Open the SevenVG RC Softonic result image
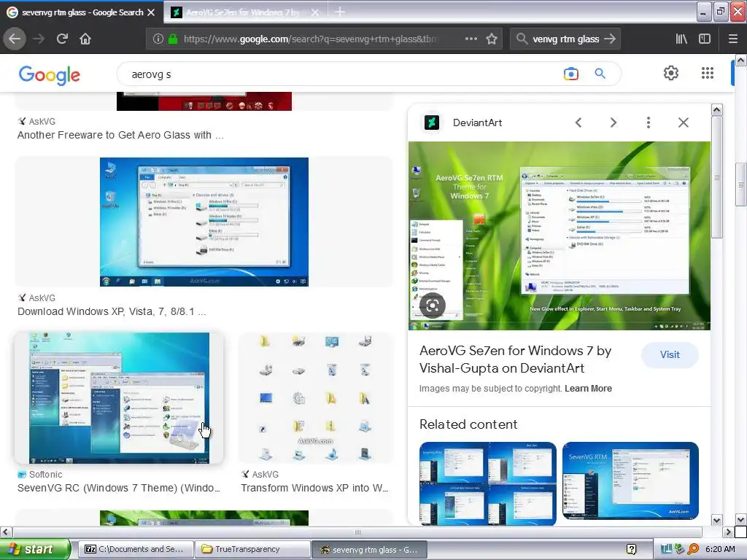Viewport: 747px width, 560px height. pos(119,398)
